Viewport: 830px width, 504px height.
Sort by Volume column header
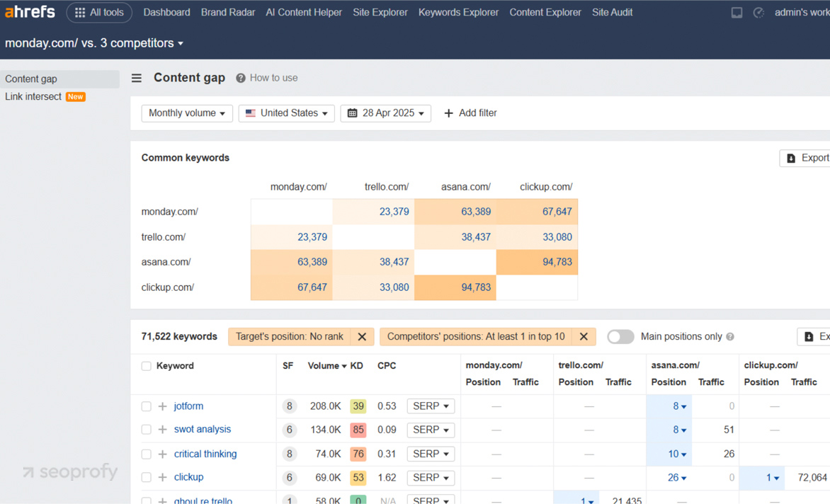point(327,366)
